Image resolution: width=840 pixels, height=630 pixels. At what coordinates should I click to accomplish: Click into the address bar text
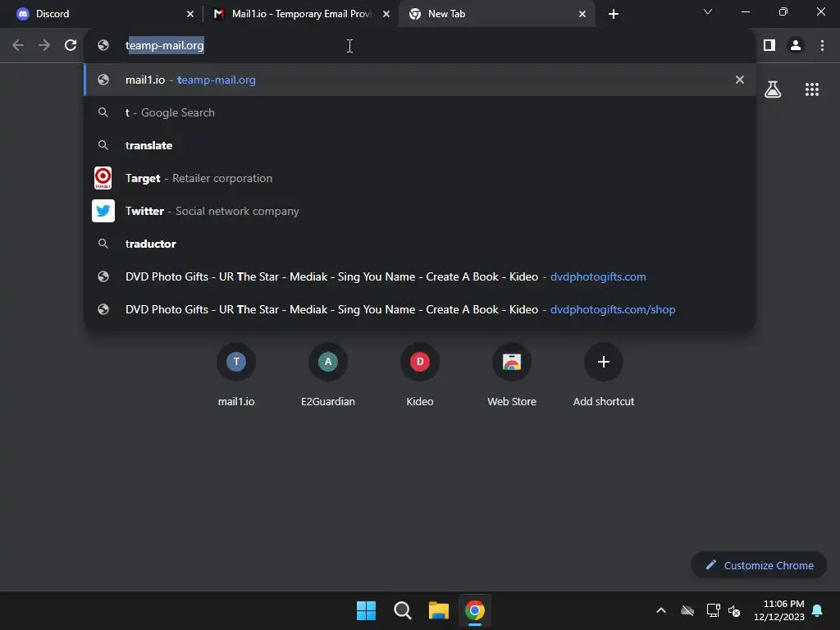(x=164, y=46)
